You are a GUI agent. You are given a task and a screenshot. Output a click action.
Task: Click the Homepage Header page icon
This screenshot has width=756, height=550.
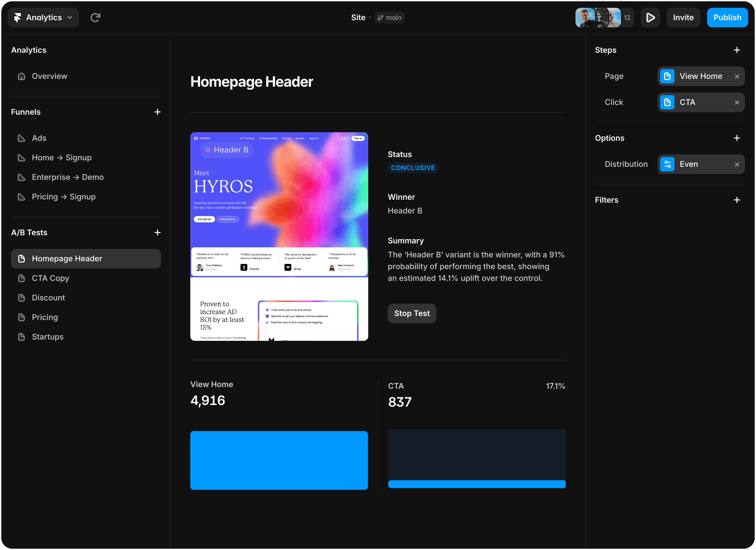[x=22, y=259]
